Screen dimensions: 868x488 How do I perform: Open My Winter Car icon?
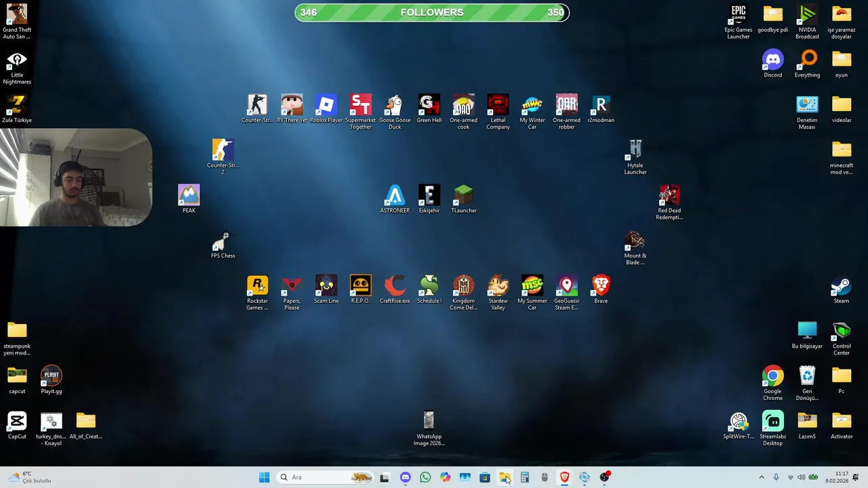click(532, 112)
